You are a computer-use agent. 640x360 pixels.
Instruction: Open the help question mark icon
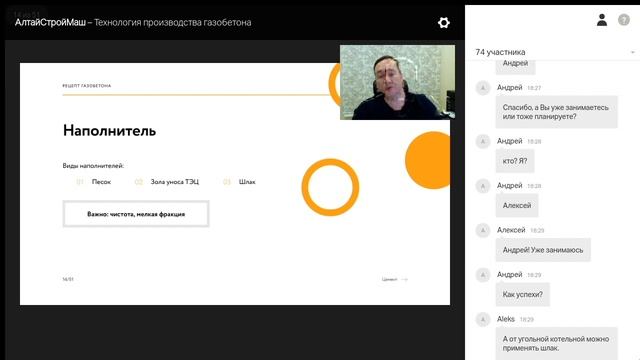pos(624,20)
